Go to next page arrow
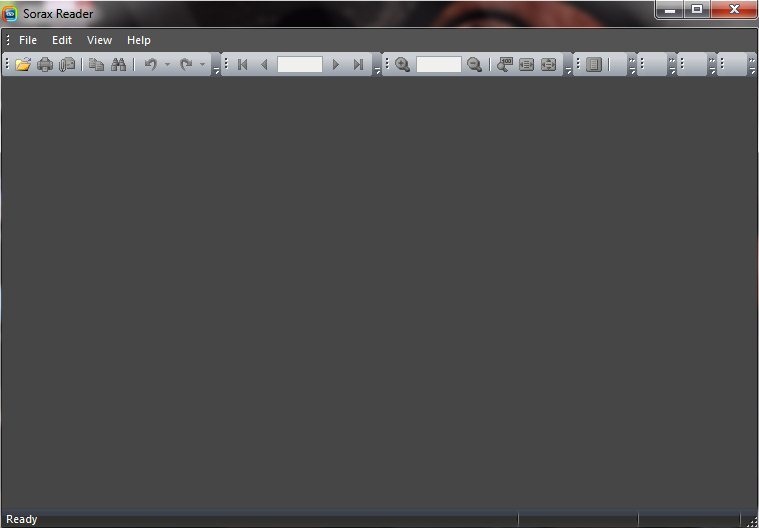The image size is (759, 528). tap(335, 64)
